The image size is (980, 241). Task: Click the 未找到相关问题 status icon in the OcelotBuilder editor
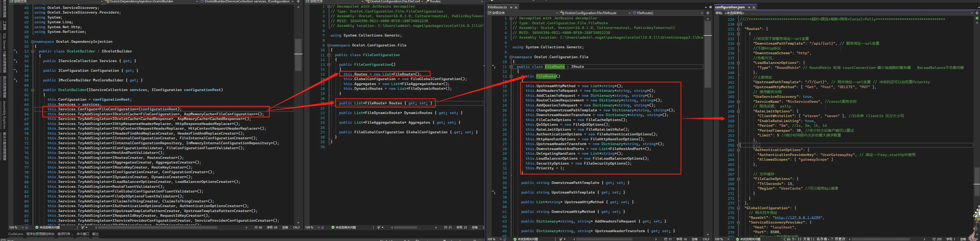pyautogui.click(x=37, y=228)
